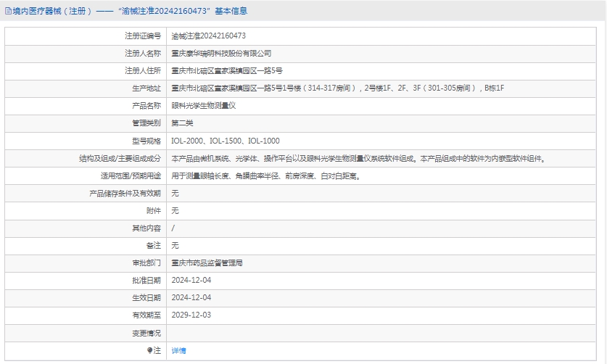The height and width of the screenshot is (364, 607).
Task: Click the 其他内容 row label
Action: pos(146,228)
